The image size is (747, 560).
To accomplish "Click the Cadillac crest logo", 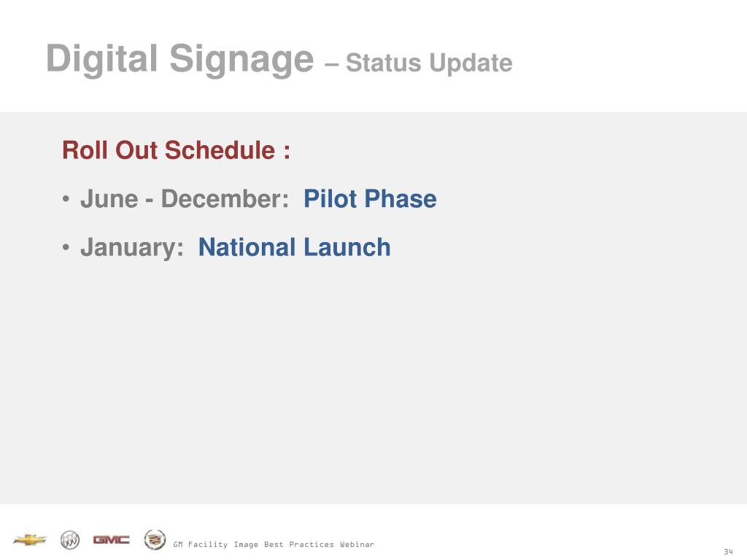I will click(x=154, y=539).
